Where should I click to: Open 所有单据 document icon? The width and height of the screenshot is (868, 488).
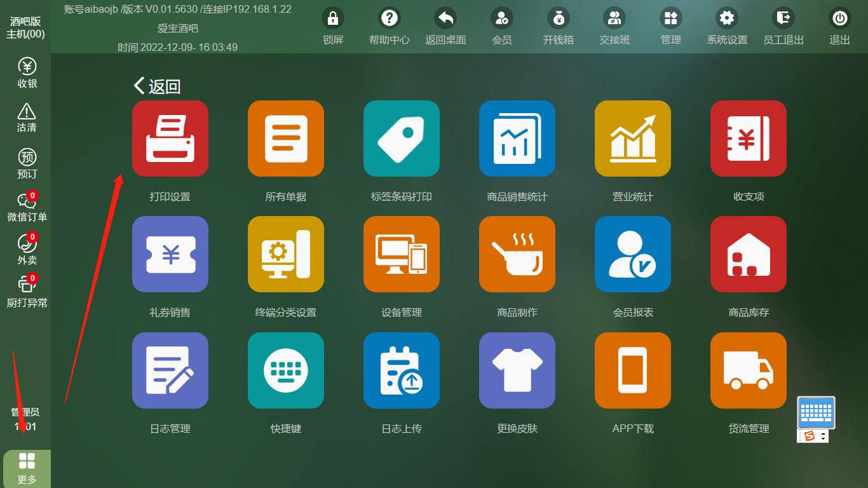click(286, 139)
